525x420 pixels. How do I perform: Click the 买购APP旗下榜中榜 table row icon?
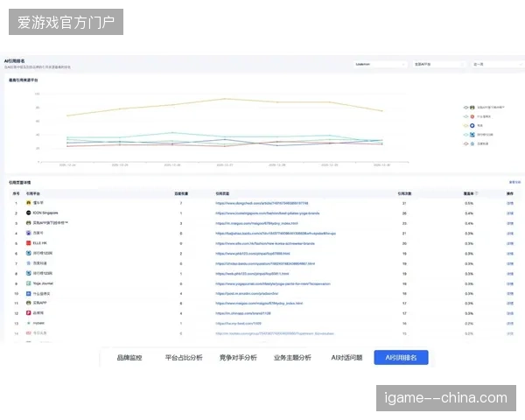29,223
